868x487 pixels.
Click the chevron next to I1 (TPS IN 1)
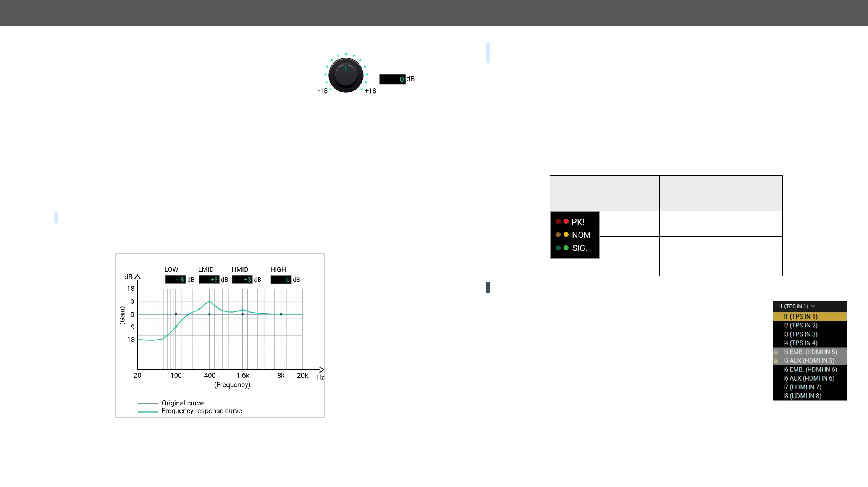pos(813,306)
